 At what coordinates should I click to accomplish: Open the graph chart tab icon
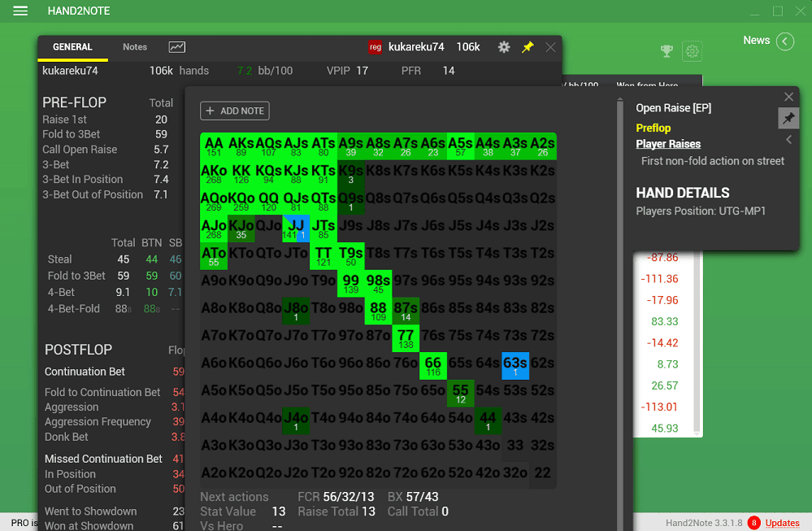[x=177, y=47]
